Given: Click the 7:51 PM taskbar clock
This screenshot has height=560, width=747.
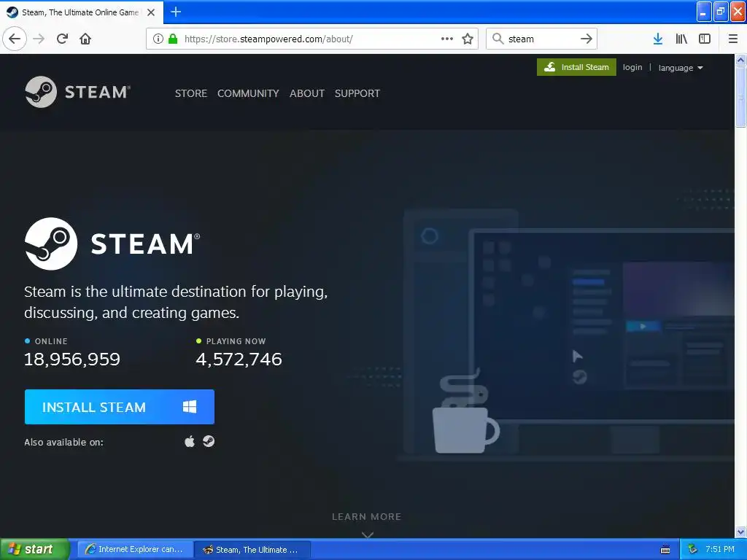Looking at the screenshot, I should (x=720, y=549).
